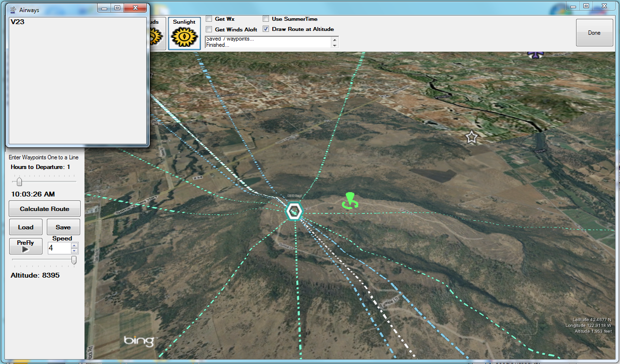
Task: Increase Speed with the up spinner arrow
Action: click(74, 246)
